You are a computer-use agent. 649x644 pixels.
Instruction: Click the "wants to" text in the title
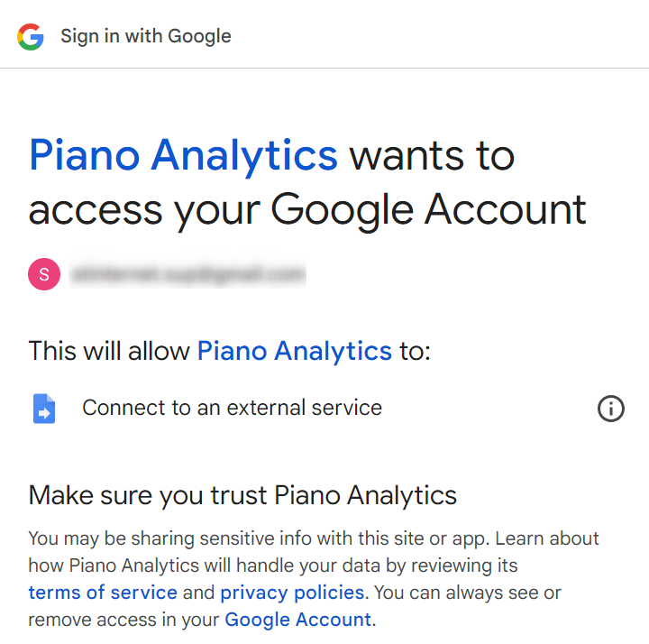pyautogui.click(x=432, y=155)
